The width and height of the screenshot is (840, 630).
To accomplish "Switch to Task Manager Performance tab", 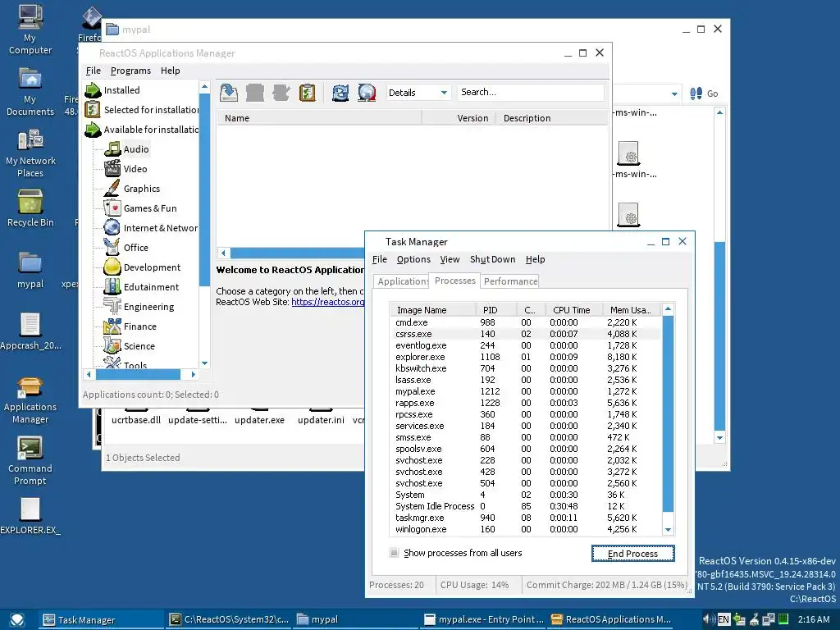I will pos(510,281).
